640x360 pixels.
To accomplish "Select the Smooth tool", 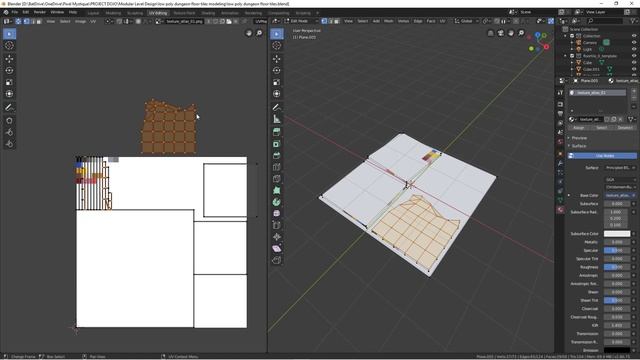I will [x=277, y=213].
